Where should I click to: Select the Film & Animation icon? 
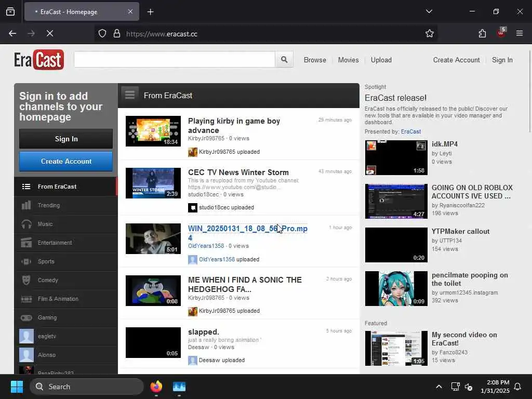pos(26,299)
